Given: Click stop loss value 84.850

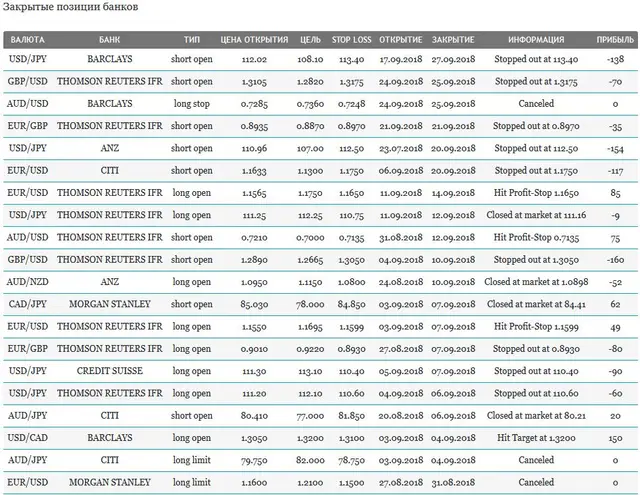Looking at the screenshot, I should click(351, 305).
